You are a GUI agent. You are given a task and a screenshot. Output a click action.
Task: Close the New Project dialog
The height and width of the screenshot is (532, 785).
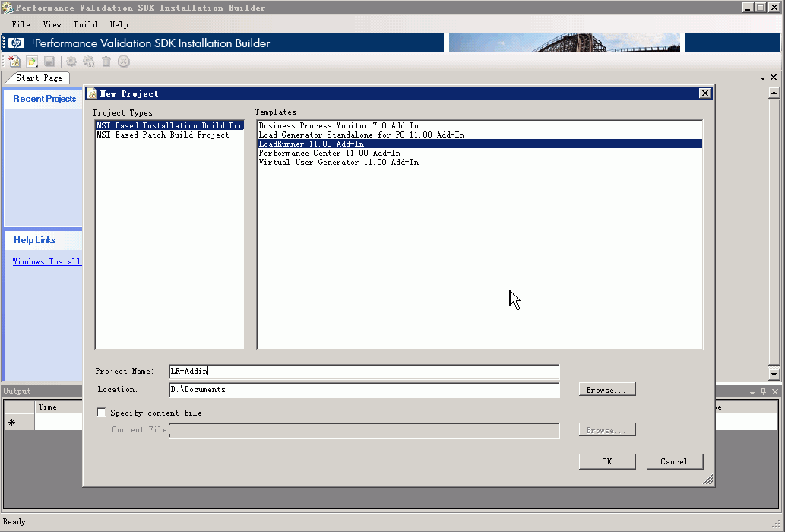pos(705,93)
